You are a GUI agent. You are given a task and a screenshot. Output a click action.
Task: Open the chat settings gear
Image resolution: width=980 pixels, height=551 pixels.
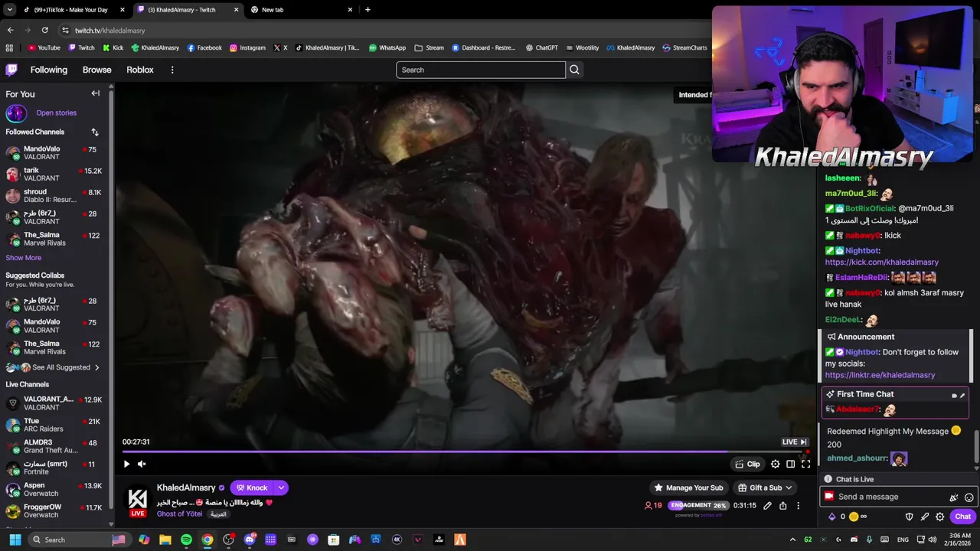[x=939, y=517]
